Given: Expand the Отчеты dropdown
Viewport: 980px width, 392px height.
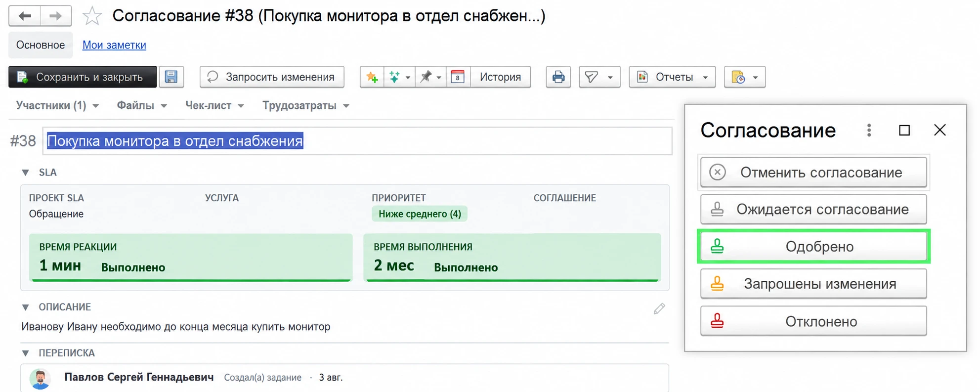Looking at the screenshot, I should click(x=672, y=77).
